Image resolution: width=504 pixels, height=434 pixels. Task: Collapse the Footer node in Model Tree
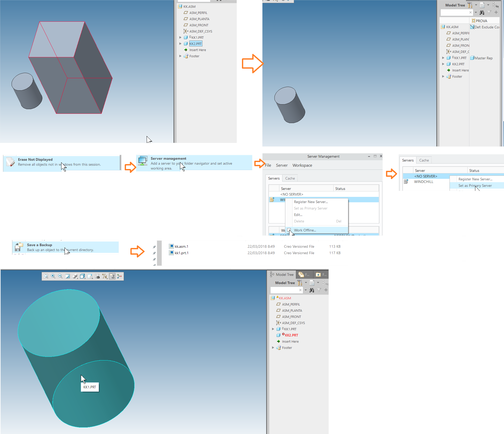click(273, 348)
